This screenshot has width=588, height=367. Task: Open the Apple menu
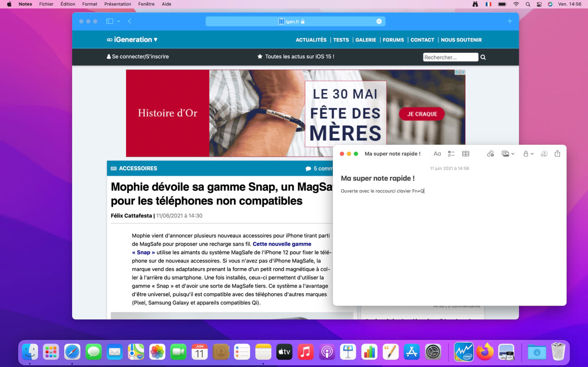[x=9, y=4]
